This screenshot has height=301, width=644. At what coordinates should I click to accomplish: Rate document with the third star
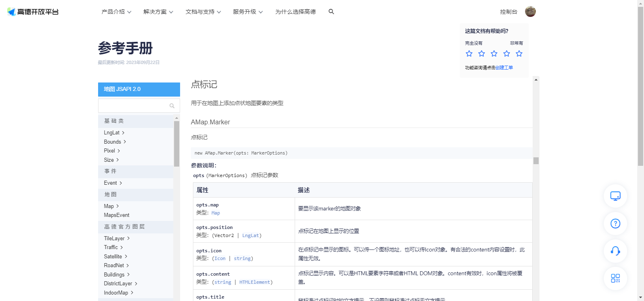point(494,54)
